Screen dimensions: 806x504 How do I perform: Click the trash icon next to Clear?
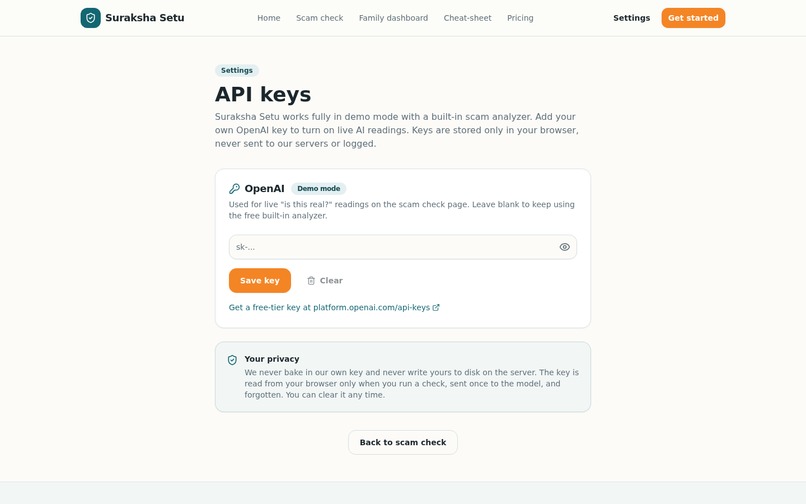(311, 281)
